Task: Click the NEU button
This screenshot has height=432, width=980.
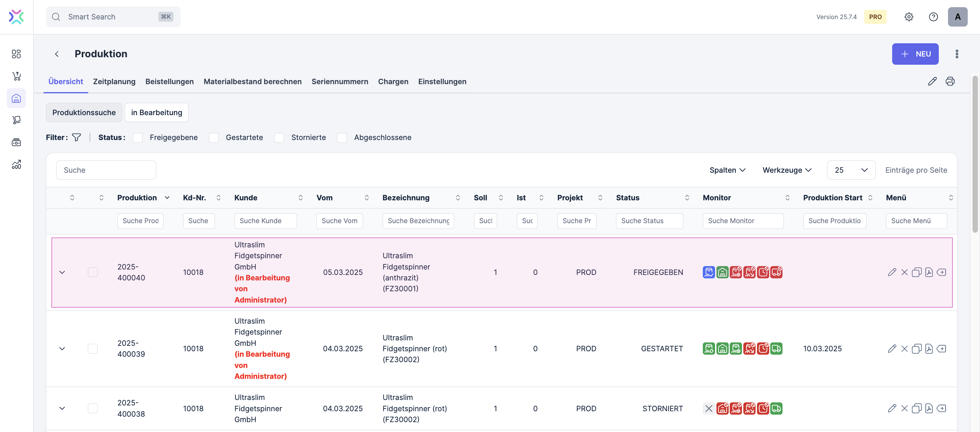Action: 915,54
